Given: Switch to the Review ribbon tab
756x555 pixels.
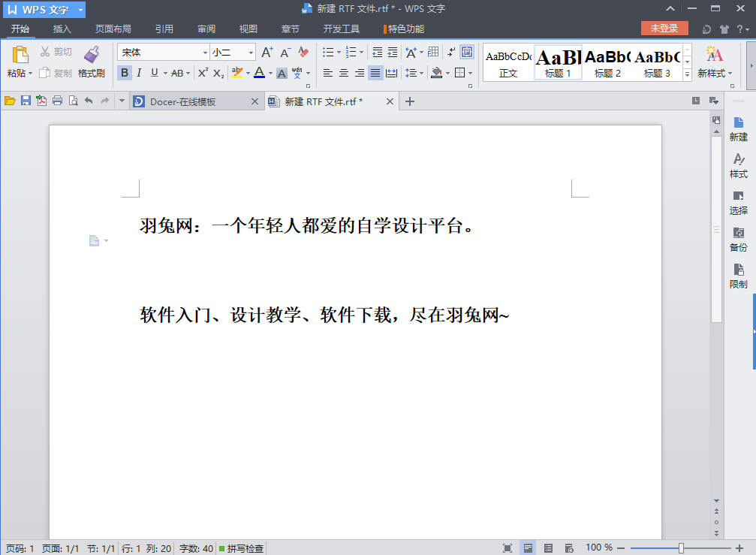Looking at the screenshot, I should click(x=206, y=29).
